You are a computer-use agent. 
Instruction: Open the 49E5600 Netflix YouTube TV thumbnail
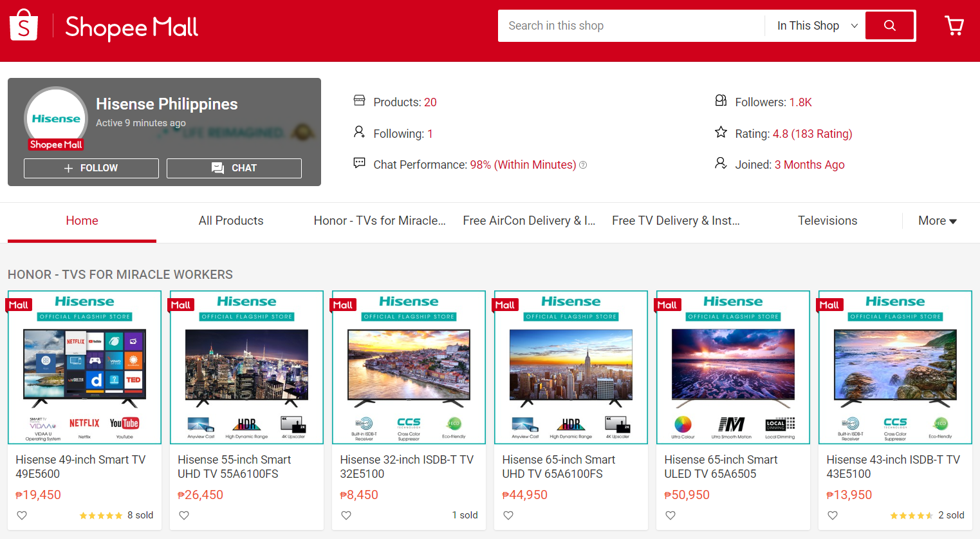coord(84,367)
